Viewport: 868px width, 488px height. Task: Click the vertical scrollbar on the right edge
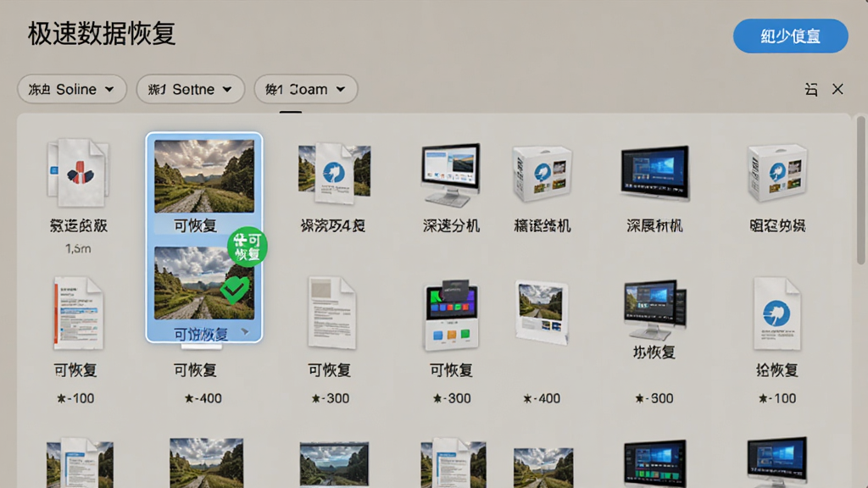[861, 189]
